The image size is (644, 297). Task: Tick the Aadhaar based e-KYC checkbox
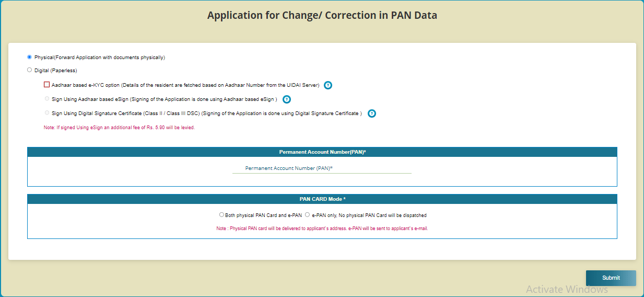[x=47, y=85]
